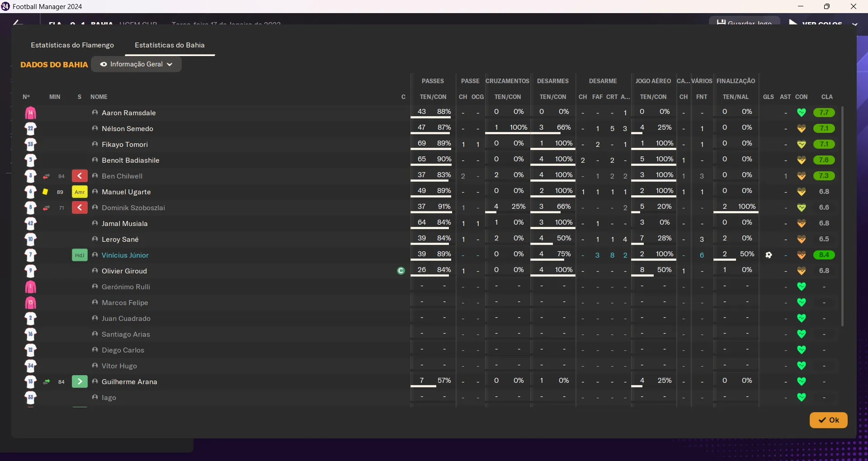
Task: Click Ben Chilwell's red substituted-off icon
Action: tap(80, 176)
